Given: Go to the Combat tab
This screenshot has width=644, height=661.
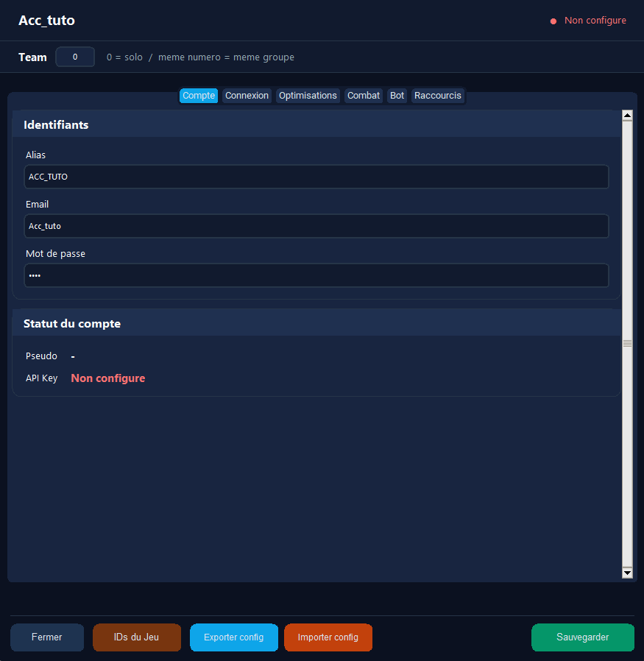Looking at the screenshot, I should pyautogui.click(x=364, y=96).
